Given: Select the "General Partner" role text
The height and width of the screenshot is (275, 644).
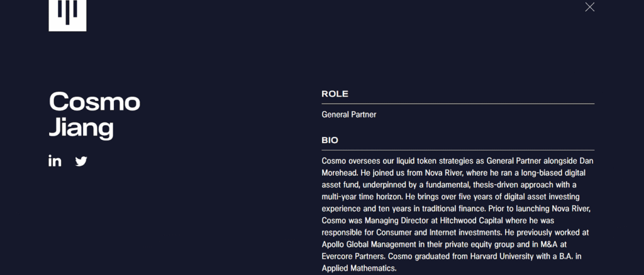Looking at the screenshot, I should [x=349, y=114].
